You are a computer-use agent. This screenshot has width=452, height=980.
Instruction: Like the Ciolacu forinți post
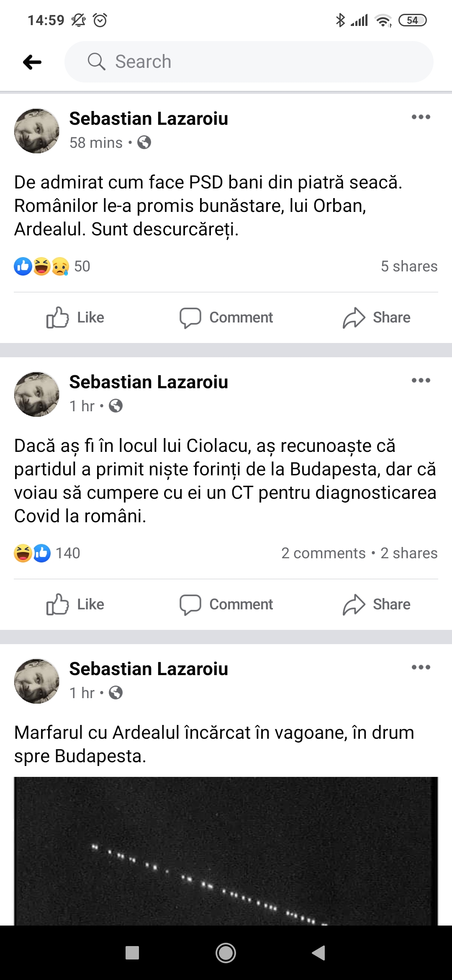75,604
